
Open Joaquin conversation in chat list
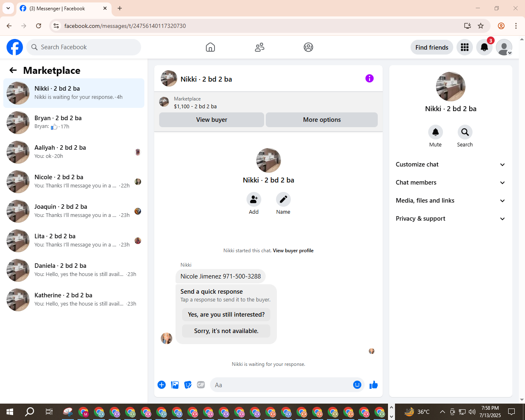tap(74, 211)
